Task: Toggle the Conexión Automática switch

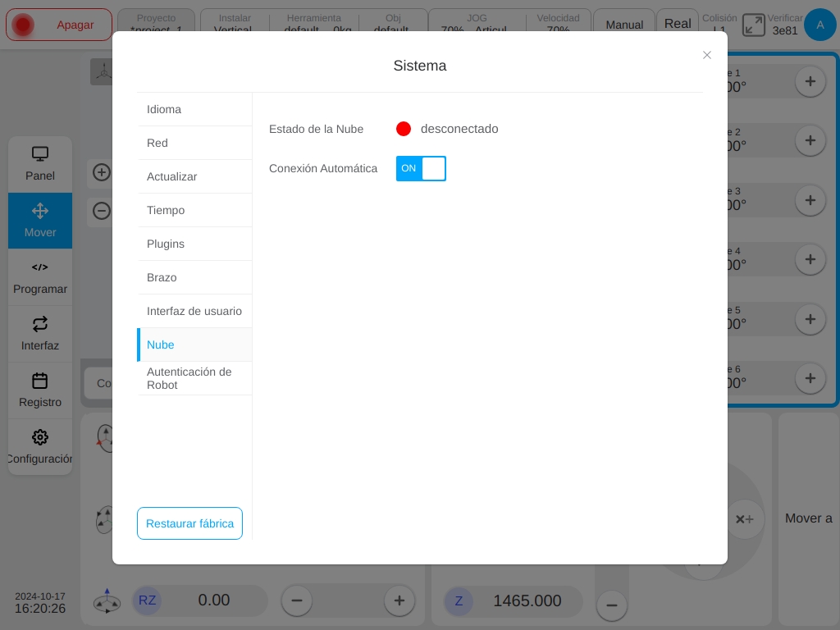Action: pos(421,168)
